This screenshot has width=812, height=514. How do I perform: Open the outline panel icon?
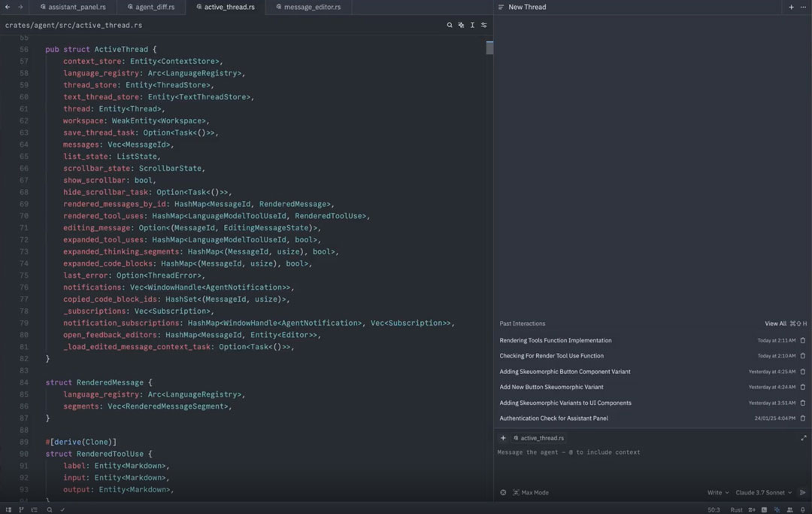click(35, 509)
